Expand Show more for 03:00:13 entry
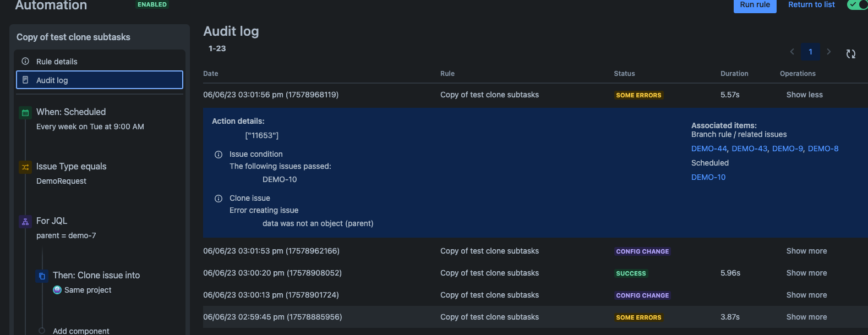This screenshot has height=335, width=868. [x=806, y=295]
